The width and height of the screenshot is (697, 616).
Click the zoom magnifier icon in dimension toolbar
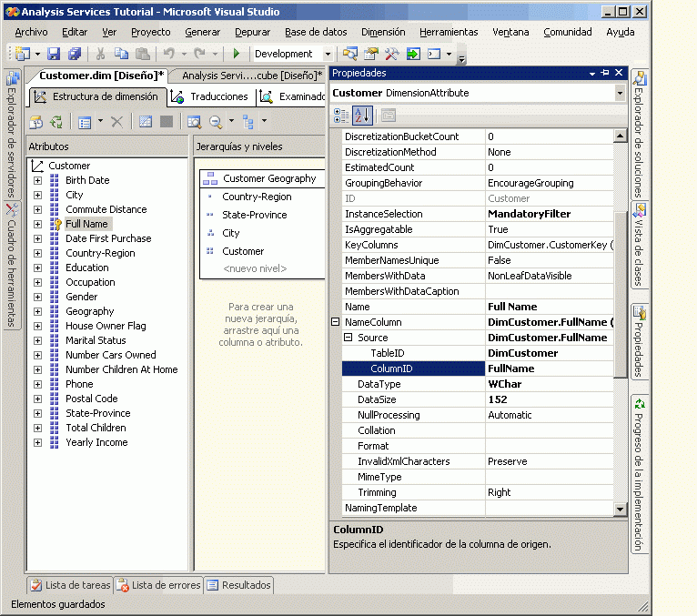click(x=216, y=121)
